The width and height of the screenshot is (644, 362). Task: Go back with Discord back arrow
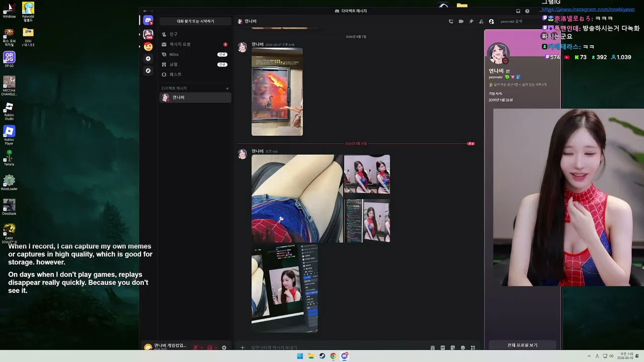(145, 11)
